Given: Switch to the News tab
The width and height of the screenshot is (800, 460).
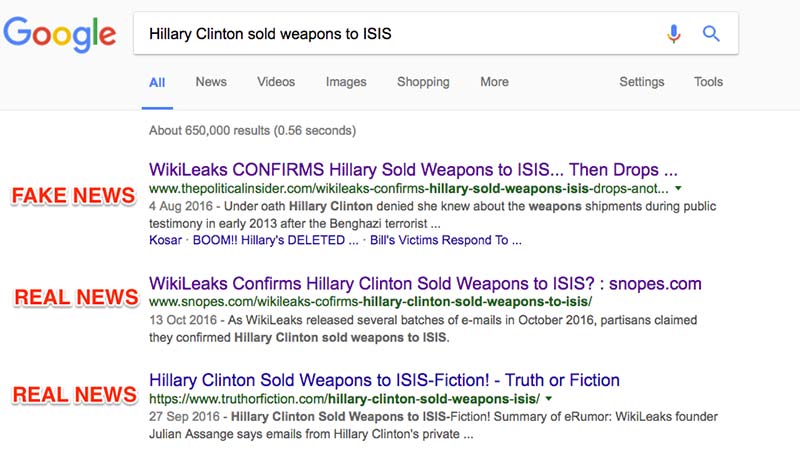Looking at the screenshot, I should pos(211,82).
